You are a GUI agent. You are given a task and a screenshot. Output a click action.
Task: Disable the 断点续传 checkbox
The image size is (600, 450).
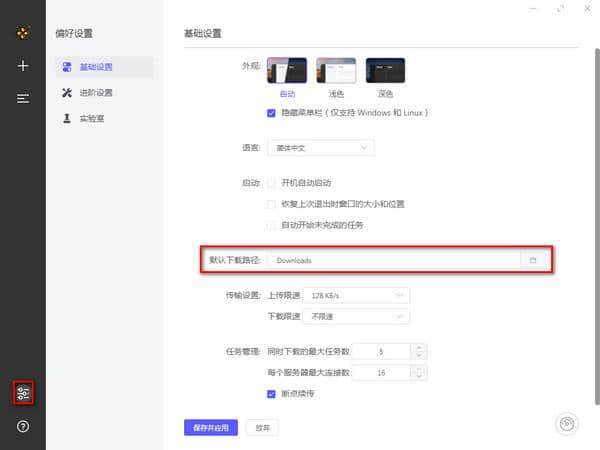tap(272, 394)
